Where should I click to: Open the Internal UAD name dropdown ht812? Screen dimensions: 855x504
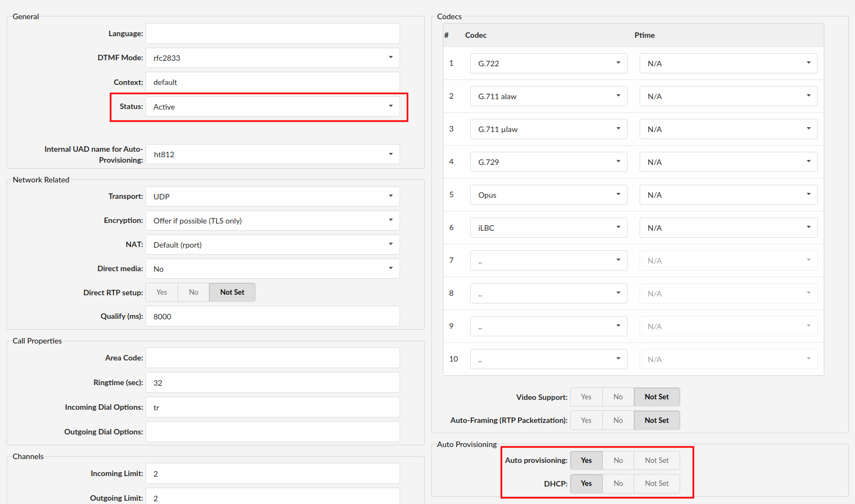tap(272, 154)
